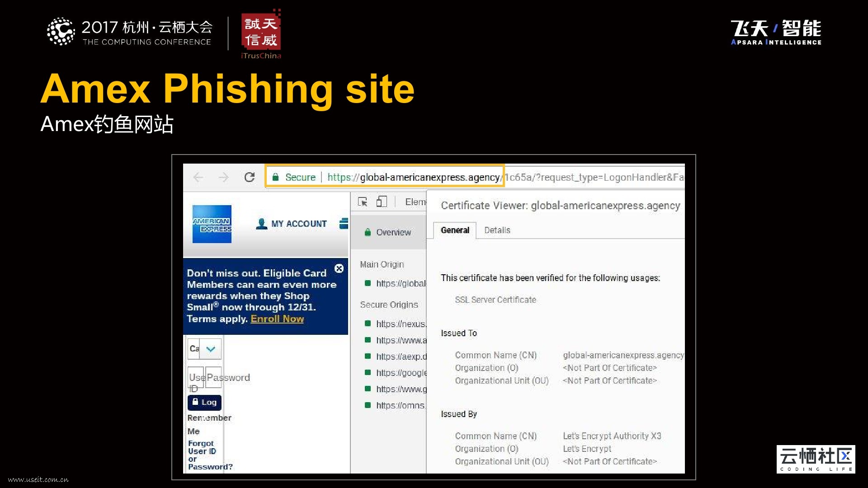Click the Remember Me label
868x488 pixels.
209,424
